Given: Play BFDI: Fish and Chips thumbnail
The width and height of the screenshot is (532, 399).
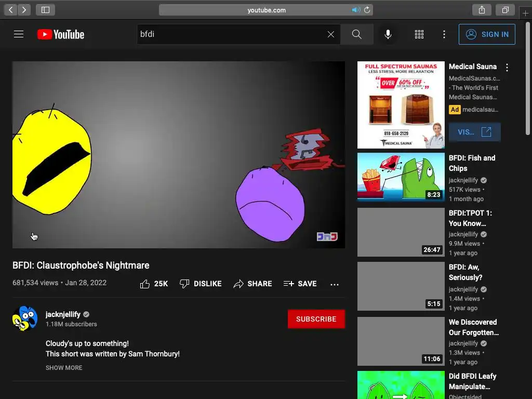Looking at the screenshot, I should pos(401,177).
